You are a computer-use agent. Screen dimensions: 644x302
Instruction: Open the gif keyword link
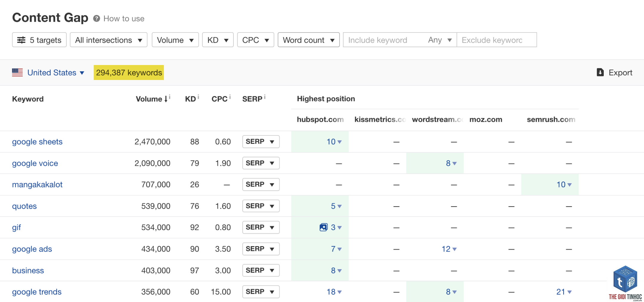[x=16, y=227]
